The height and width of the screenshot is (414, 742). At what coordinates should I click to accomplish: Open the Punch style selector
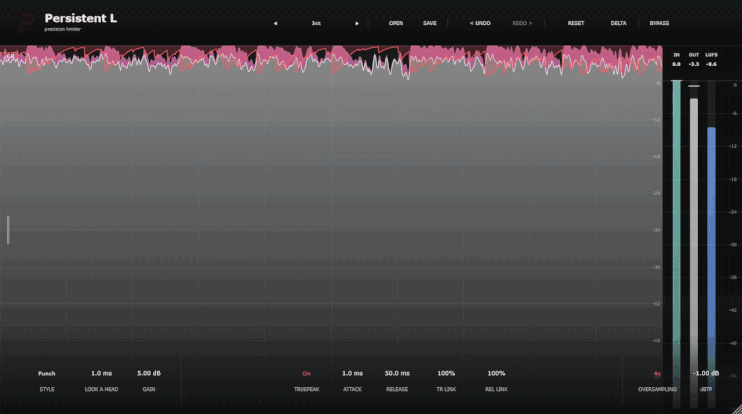click(46, 373)
